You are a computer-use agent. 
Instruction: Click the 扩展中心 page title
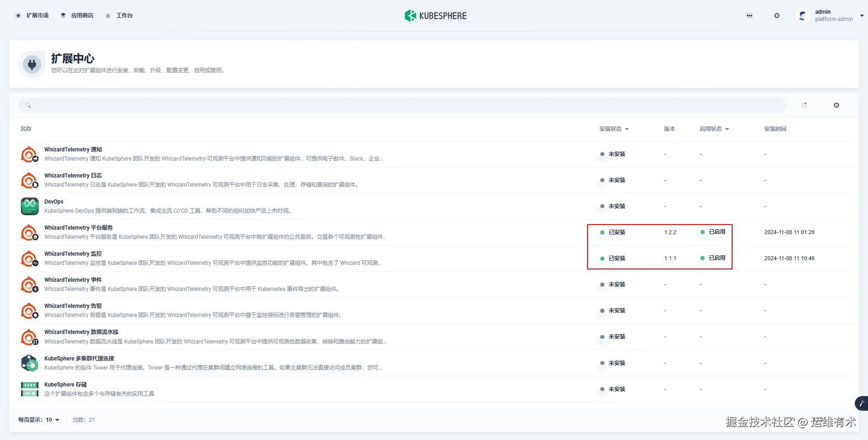[x=73, y=59]
